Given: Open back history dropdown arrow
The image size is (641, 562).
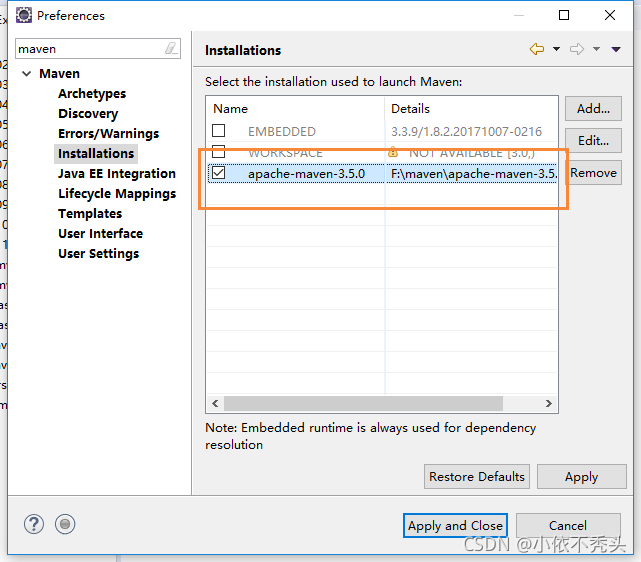Looking at the screenshot, I should tap(556, 49).
